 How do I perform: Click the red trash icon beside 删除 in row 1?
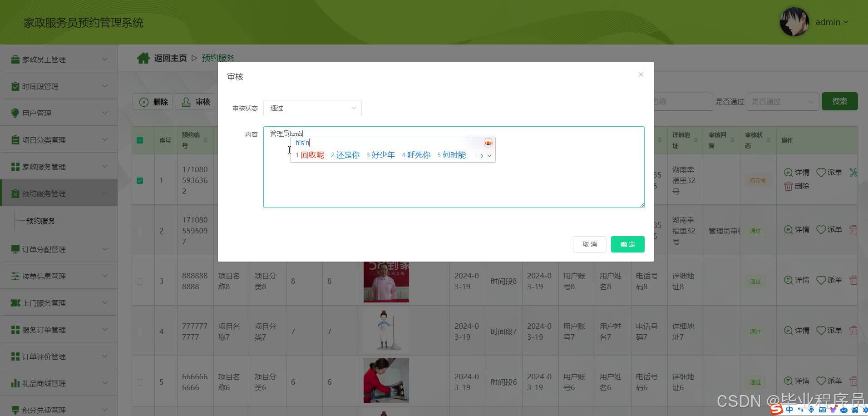point(788,186)
